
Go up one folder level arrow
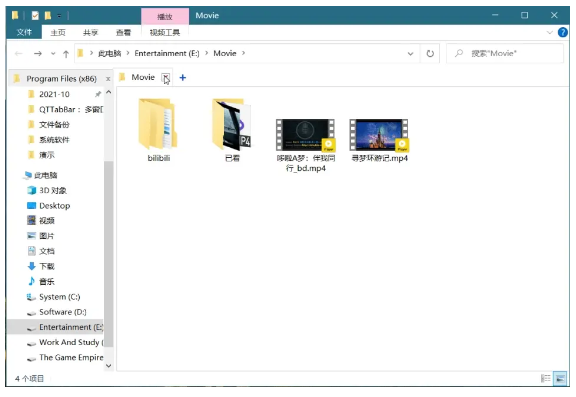pyautogui.click(x=66, y=54)
